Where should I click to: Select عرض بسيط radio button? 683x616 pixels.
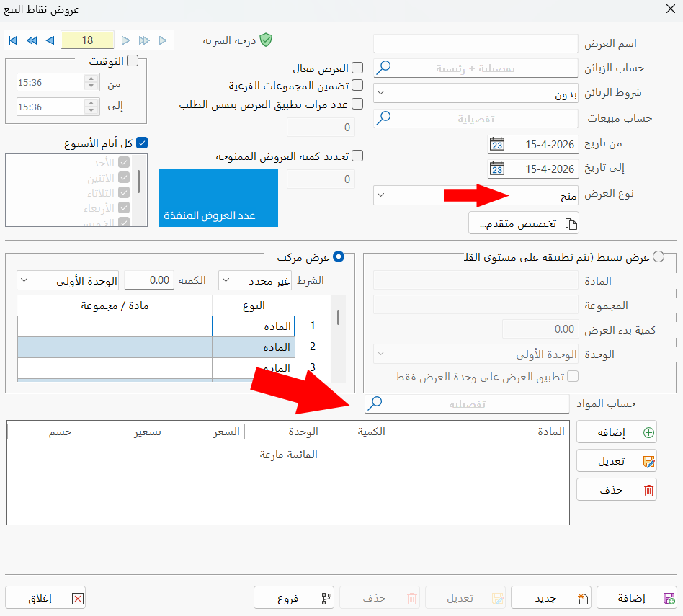(659, 256)
